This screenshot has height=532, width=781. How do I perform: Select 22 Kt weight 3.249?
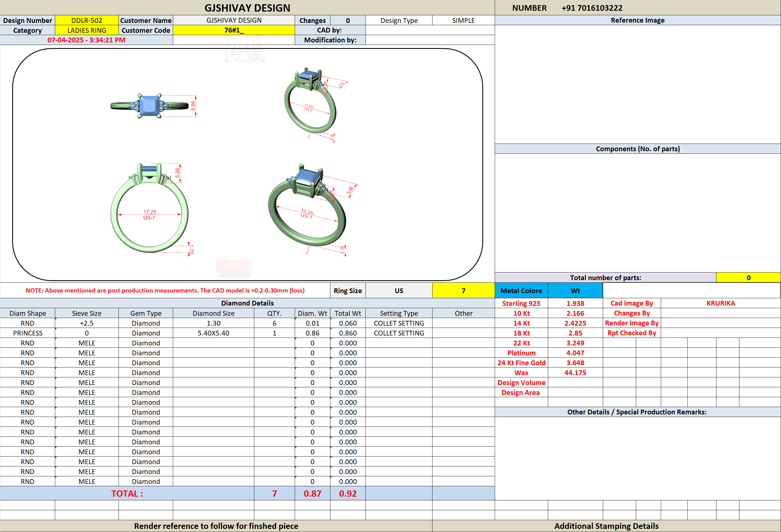coord(575,343)
